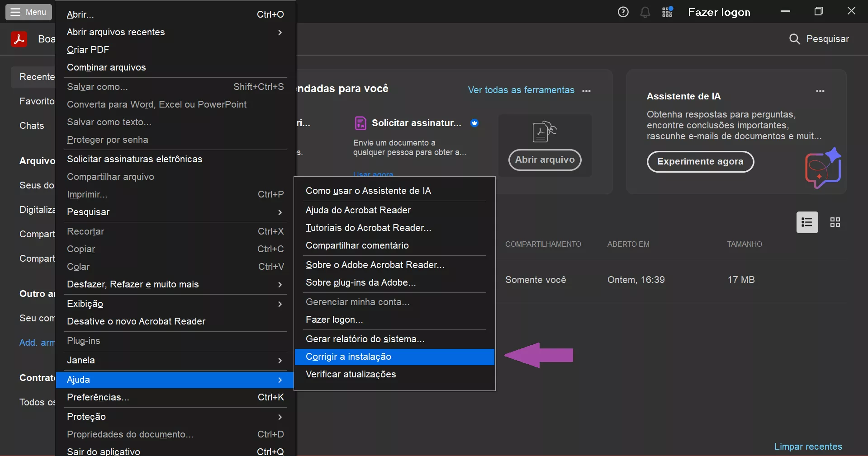Click the Solicitar assinatura tool icon

click(x=360, y=123)
